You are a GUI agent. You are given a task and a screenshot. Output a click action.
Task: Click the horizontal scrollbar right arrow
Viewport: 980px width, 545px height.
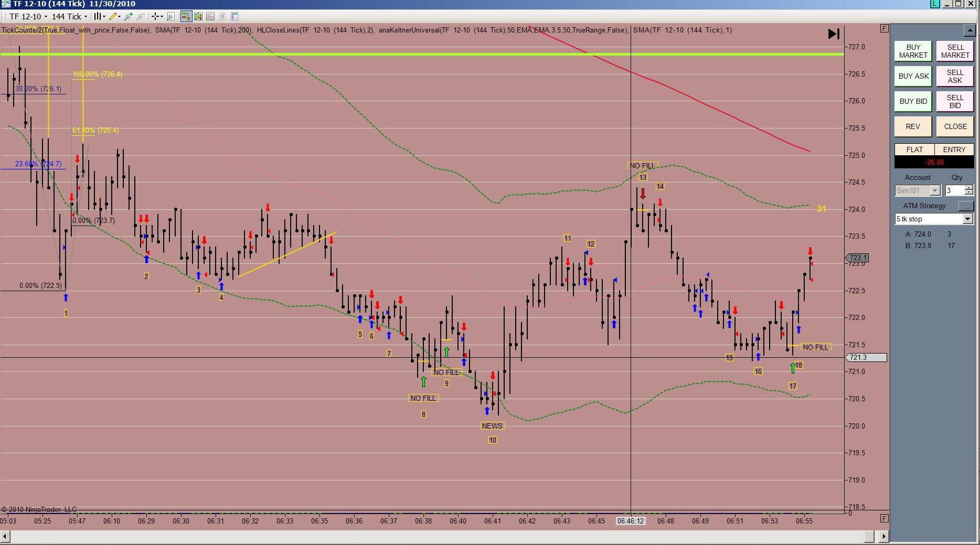coord(884,536)
